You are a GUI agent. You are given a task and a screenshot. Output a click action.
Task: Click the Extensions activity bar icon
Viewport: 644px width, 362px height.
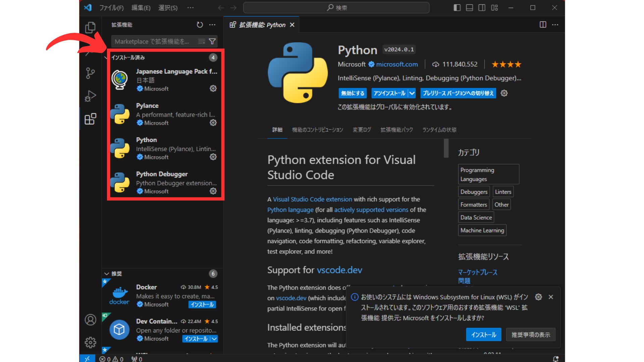pos(90,119)
